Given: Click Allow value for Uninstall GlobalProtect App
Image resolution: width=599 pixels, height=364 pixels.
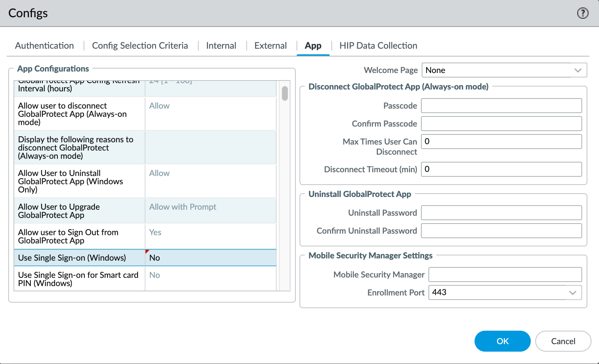Looking at the screenshot, I should (211, 181).
